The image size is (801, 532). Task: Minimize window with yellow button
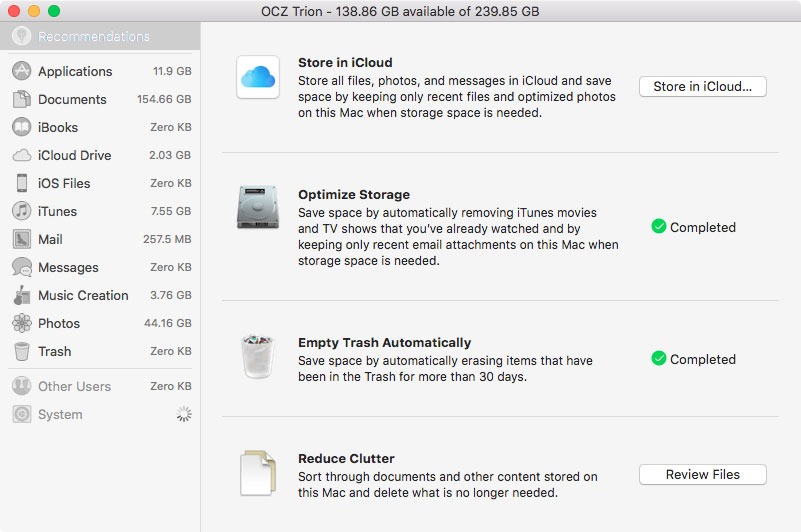[34, 11]
